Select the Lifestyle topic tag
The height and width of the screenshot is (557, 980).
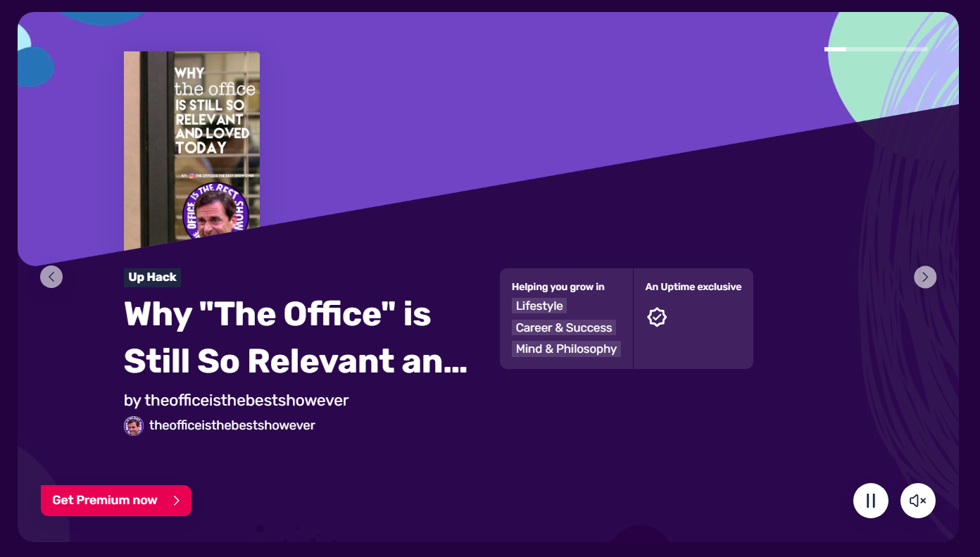point(539,306)
